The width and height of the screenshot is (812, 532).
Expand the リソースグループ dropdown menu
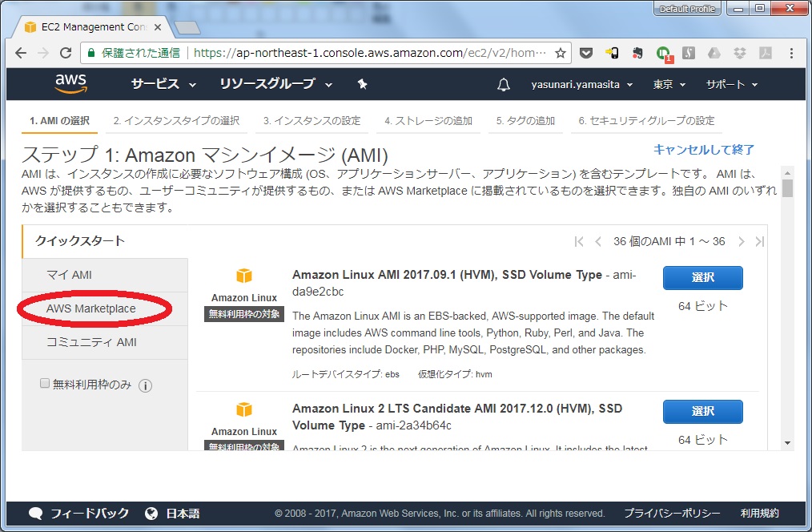276,84
